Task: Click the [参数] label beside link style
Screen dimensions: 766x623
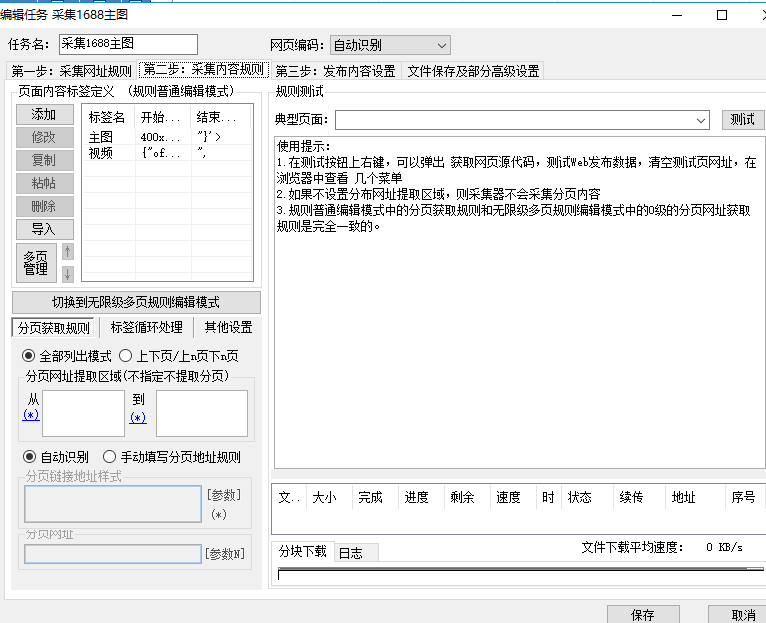Action: click(x=224, y=495)
